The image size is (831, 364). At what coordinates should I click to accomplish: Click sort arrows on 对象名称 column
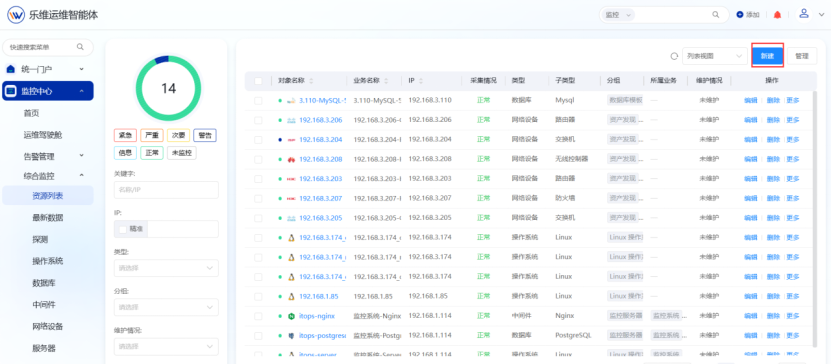(x=311, y=81)
